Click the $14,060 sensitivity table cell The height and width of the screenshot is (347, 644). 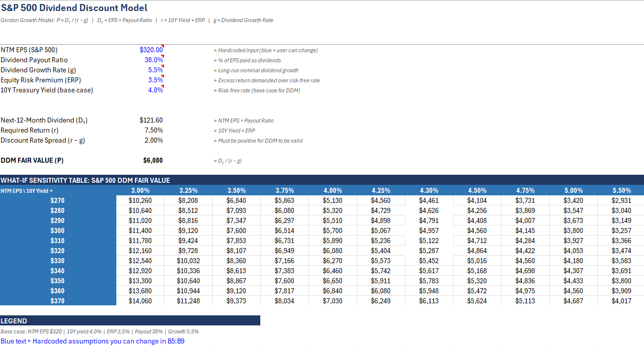140,301
